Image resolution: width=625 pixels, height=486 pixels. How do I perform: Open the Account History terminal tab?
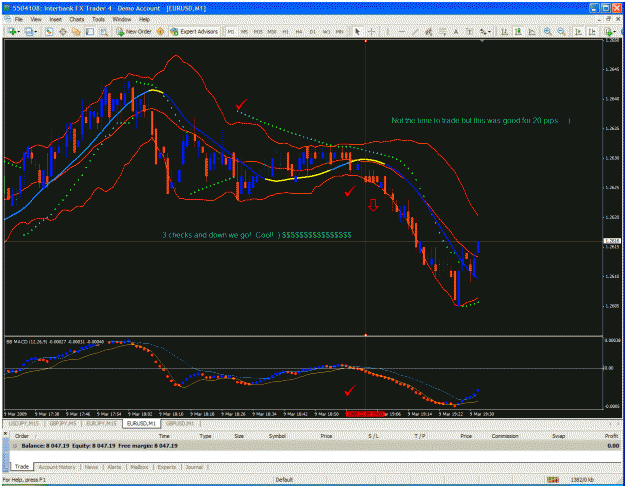[x=57, y=467]
